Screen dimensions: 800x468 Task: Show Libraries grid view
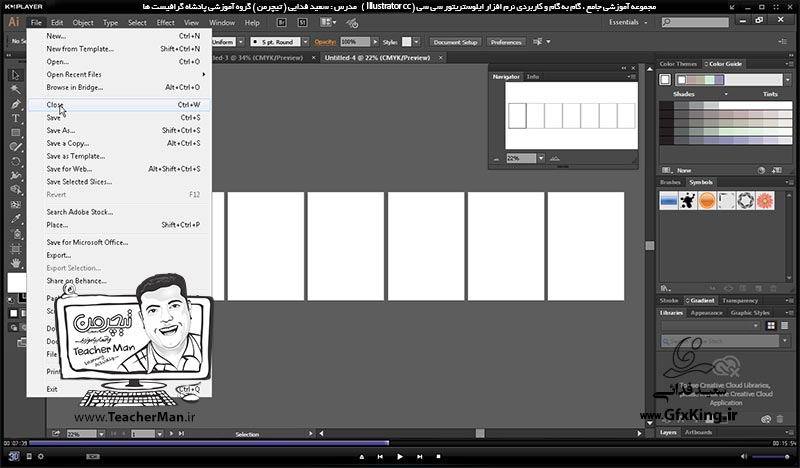[770, 325]
